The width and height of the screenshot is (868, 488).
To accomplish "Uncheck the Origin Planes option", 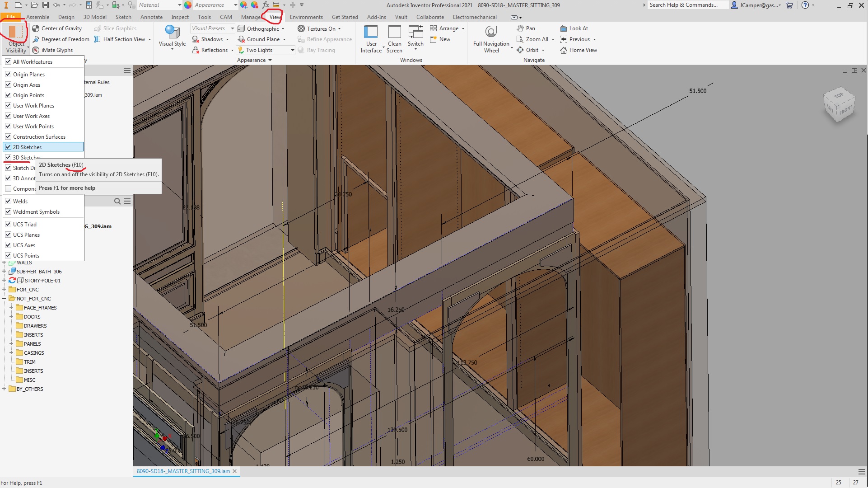I will [8, 74].
